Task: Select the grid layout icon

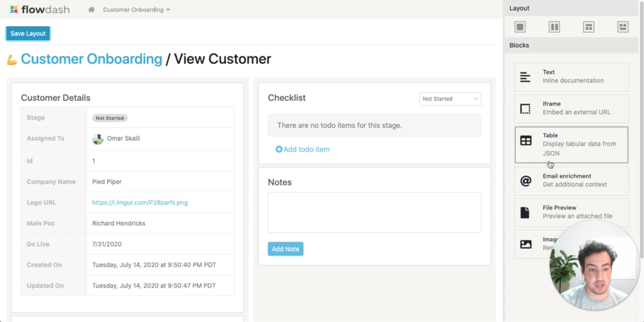Action: click(x=623, y=27)
